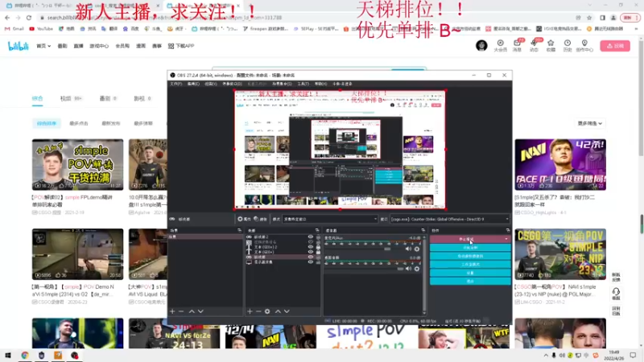
Task: Expand 首页 dropdown in bilibili nav
Action: [x=43, y=46]
